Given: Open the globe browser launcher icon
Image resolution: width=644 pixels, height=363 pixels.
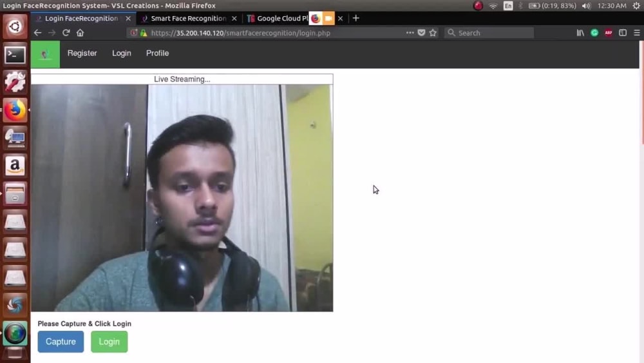Looking at the screenshot, I should (15, 333).
